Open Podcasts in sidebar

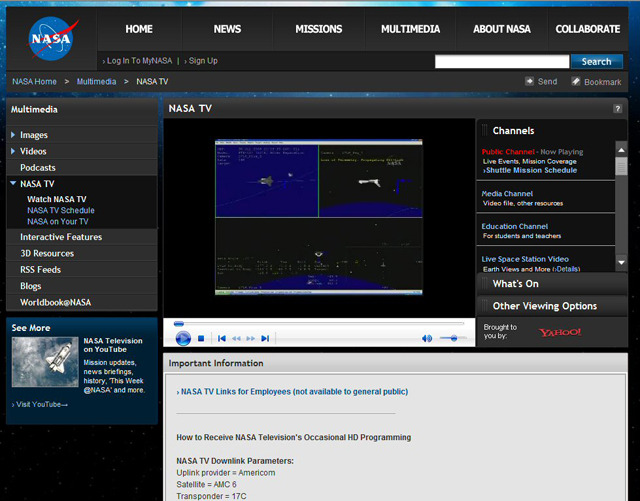coord(38,167)
